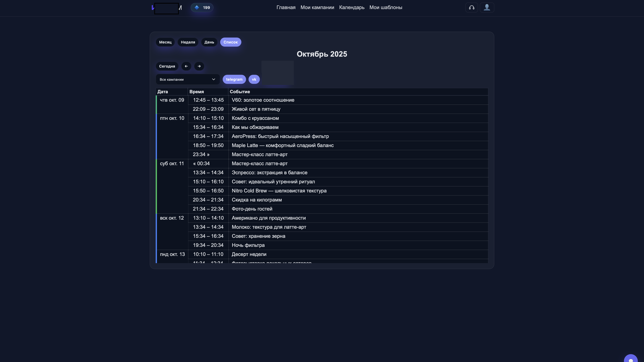Open Мои шаблоны menu item
The width and height of the screenshot is (644, 362).
[x=385, y=8]
